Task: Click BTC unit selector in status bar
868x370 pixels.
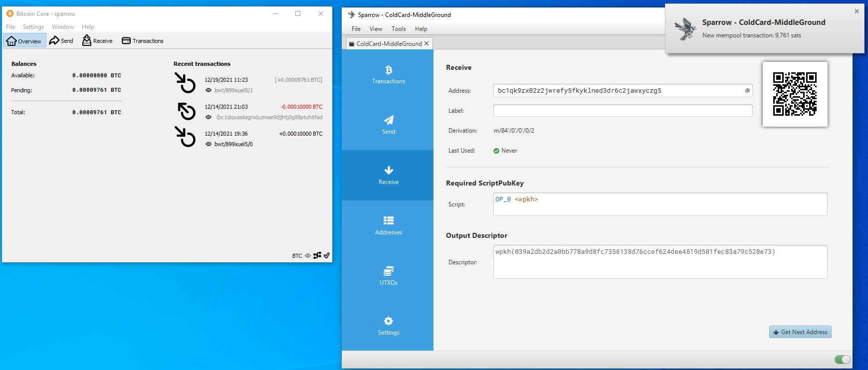Action: pos(297,256)
